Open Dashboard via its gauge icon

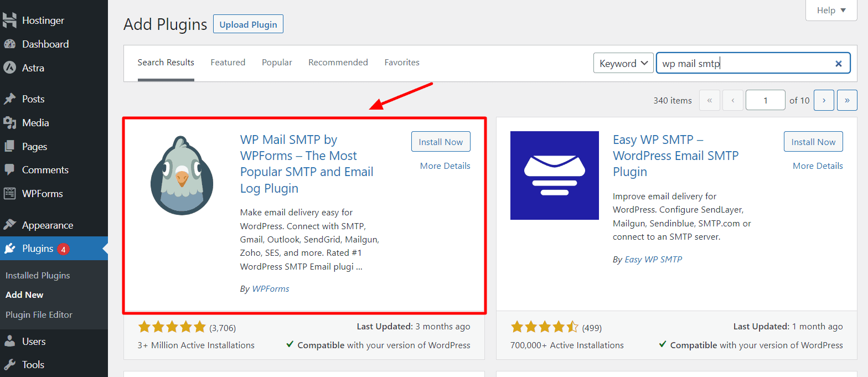click(9, 44)
